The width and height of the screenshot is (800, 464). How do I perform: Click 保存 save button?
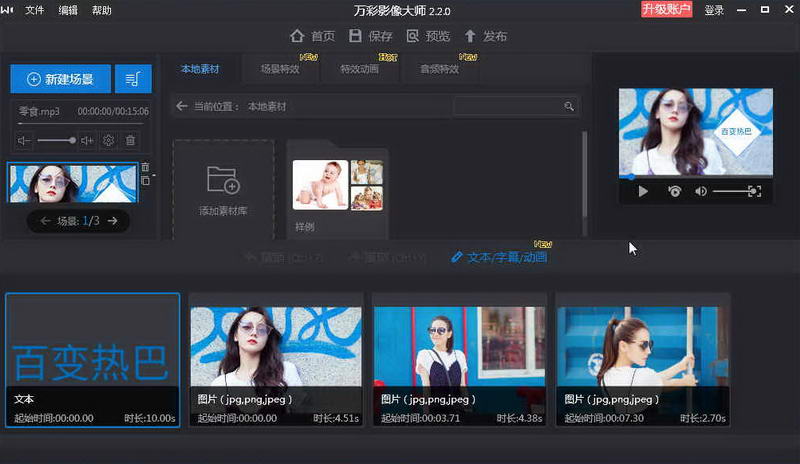(x=370, y=36)
